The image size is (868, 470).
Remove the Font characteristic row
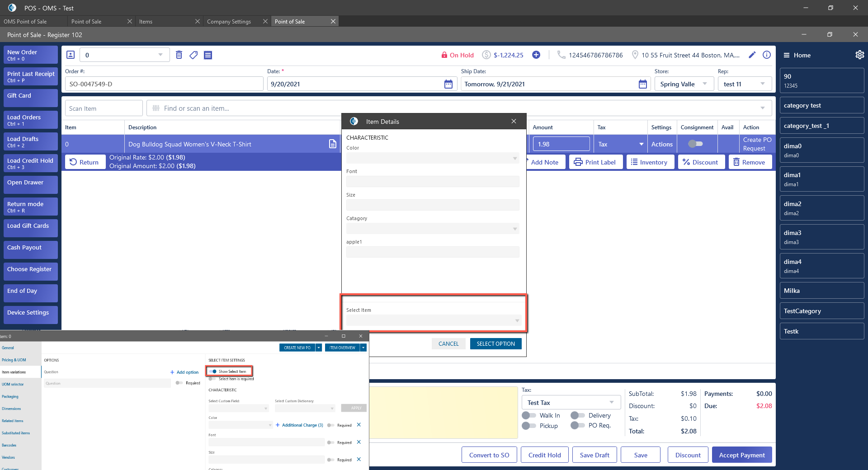359,442
